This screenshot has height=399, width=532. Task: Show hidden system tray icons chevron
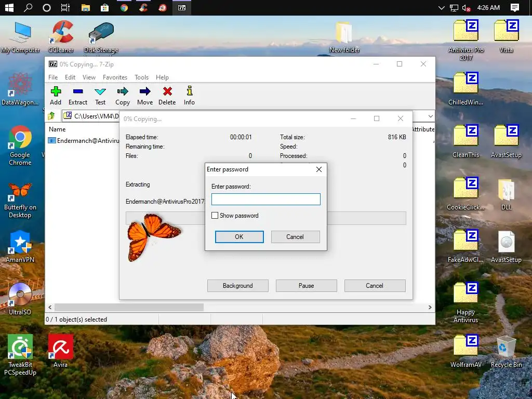click(441, 8)
